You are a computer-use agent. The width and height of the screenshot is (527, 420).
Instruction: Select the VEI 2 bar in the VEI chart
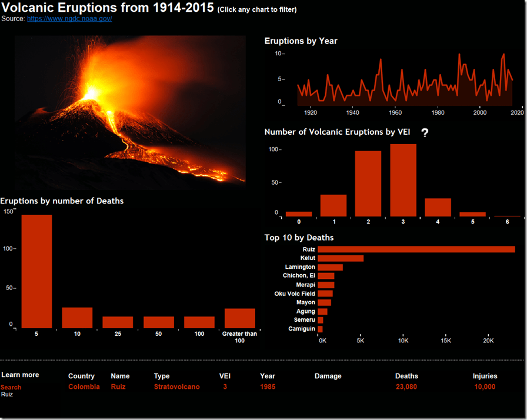click(x=368, y=182)
